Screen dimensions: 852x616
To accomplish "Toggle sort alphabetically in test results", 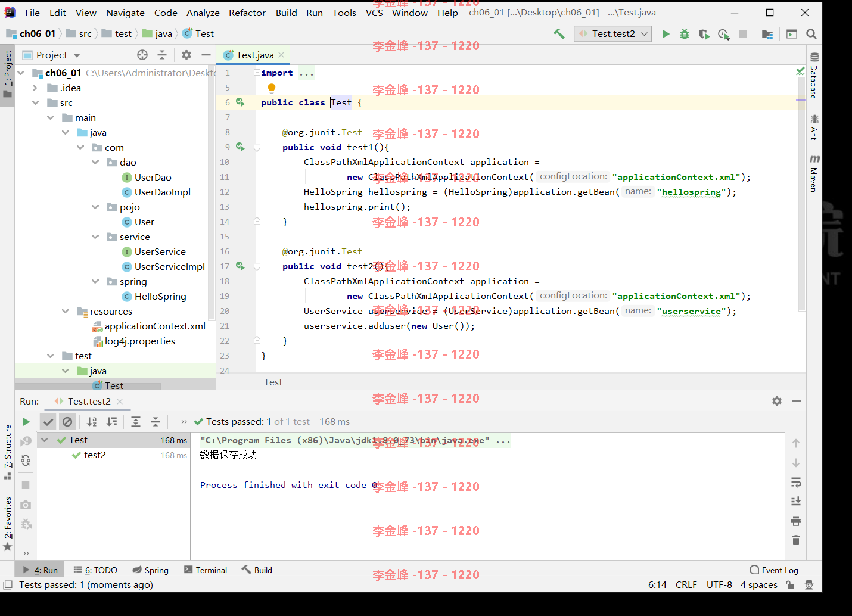I will tap(92, 422).
